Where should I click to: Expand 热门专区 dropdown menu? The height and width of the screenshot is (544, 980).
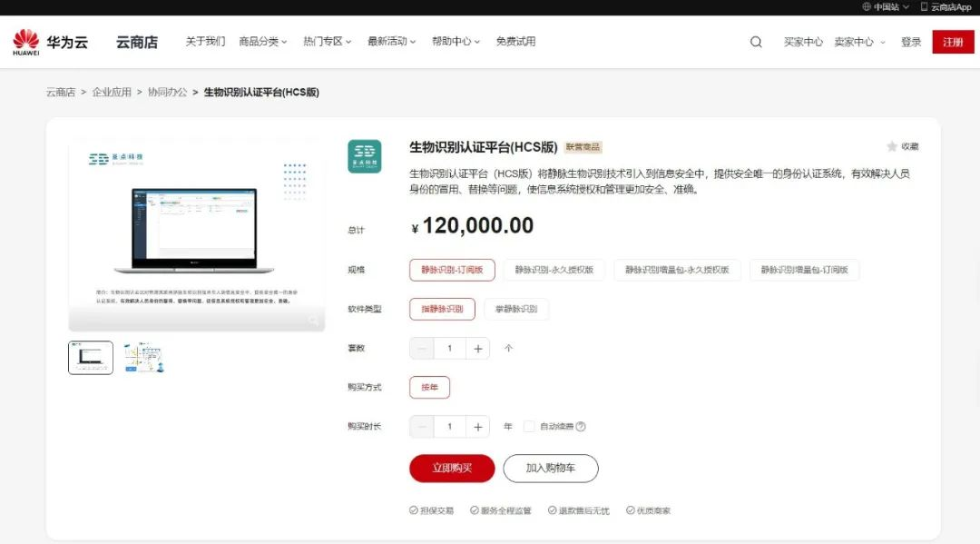point(327,41)
